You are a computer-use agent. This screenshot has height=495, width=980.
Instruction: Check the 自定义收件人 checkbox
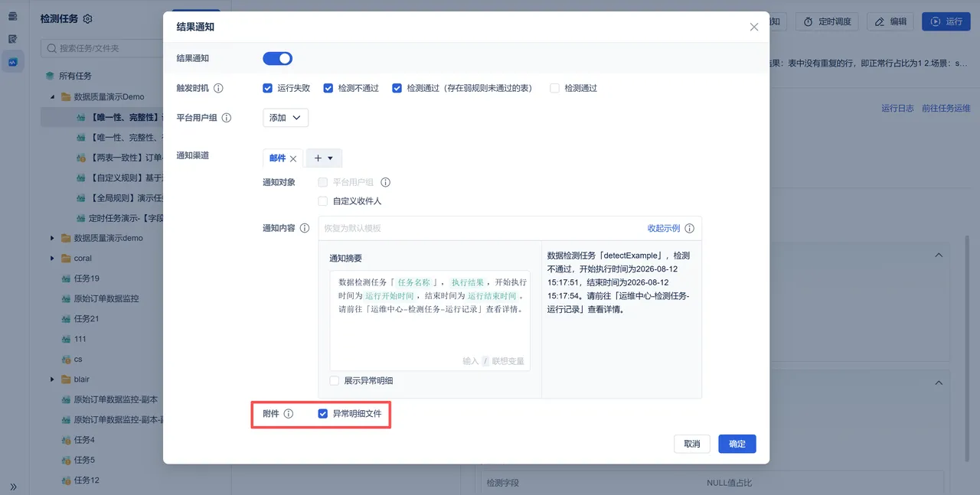(x=322, y=201)
